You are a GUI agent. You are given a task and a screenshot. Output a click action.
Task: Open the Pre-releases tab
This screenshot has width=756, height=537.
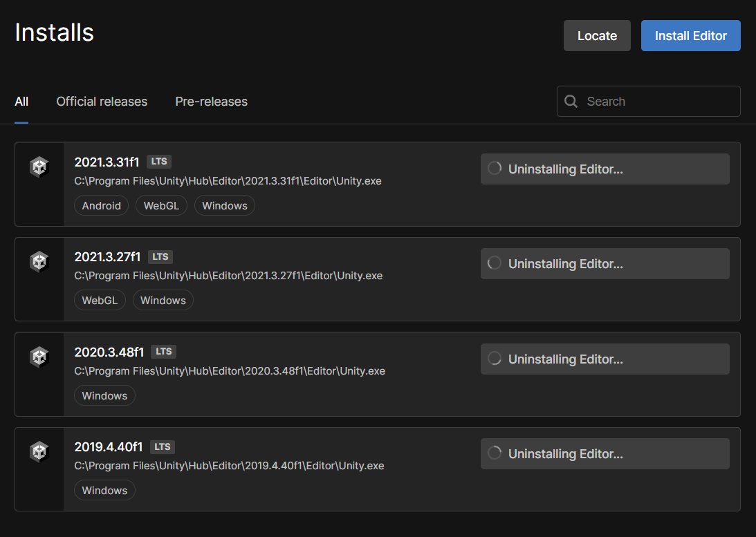tap(211, 102)
